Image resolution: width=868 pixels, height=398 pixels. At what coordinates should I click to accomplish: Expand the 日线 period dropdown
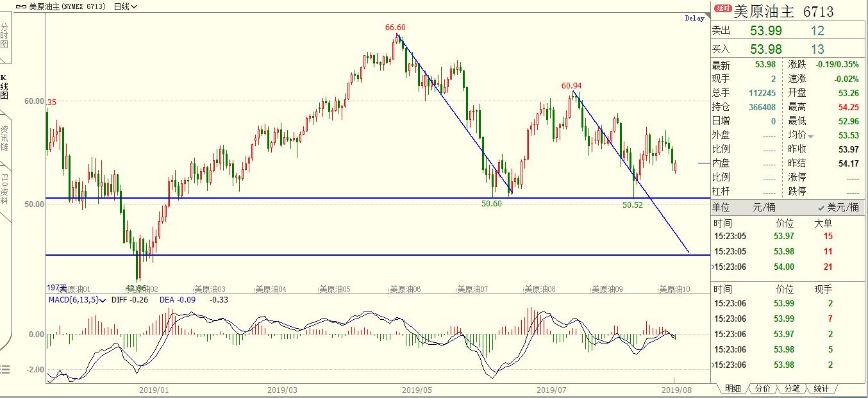click(x=124, y=7)
